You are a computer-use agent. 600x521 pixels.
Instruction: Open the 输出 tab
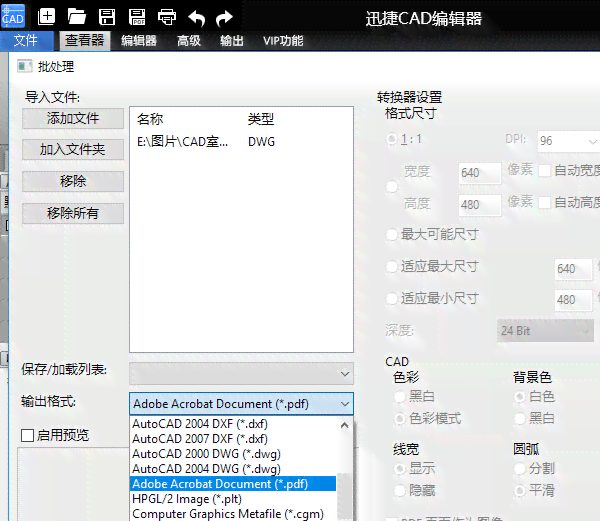click(x=232, y=41)
